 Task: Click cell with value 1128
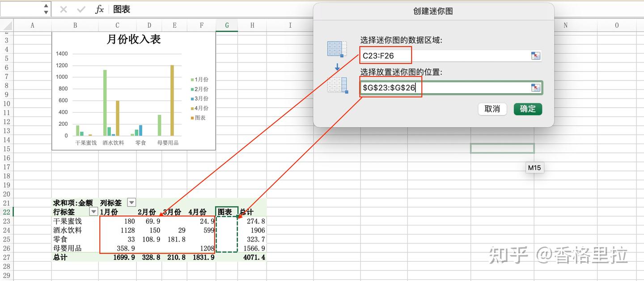(x=117, y=230)
